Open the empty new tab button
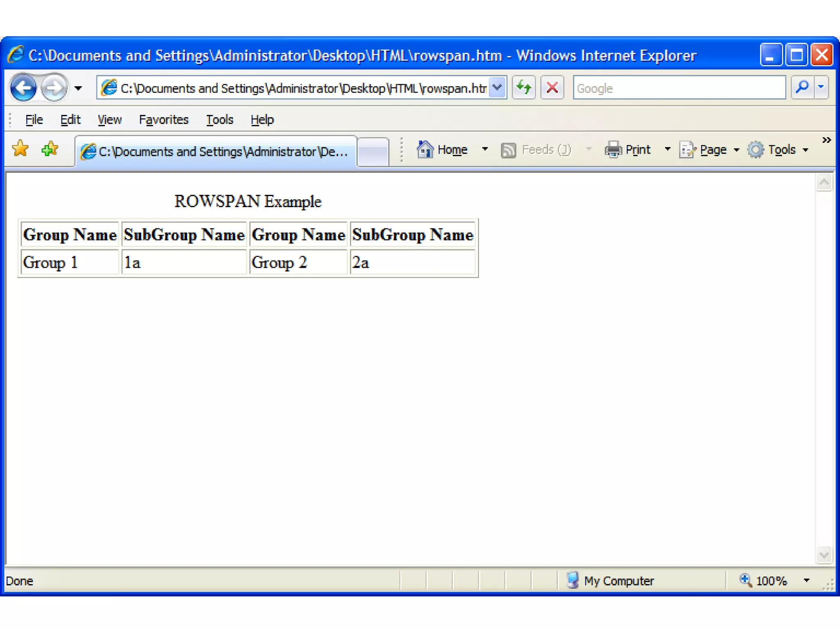Viewport: 840px width, 630px height. point(373,152)
